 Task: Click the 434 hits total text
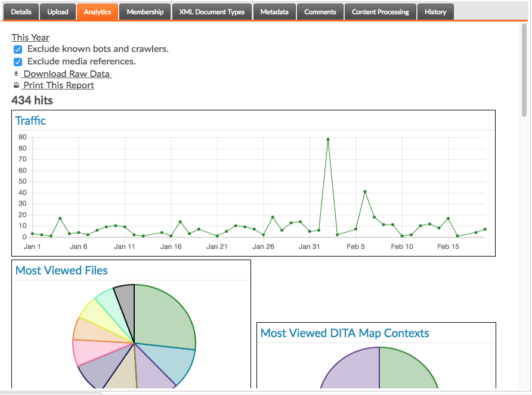32,100
